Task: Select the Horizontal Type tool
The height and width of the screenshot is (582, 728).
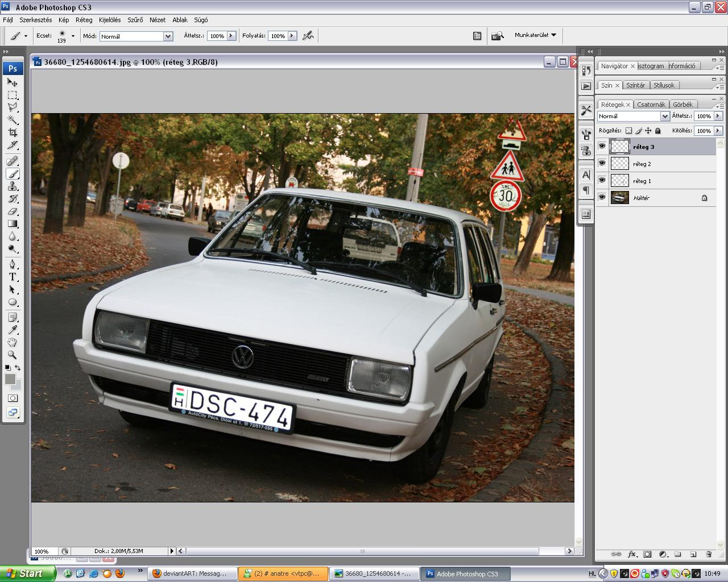Action: tap(13, 277)
